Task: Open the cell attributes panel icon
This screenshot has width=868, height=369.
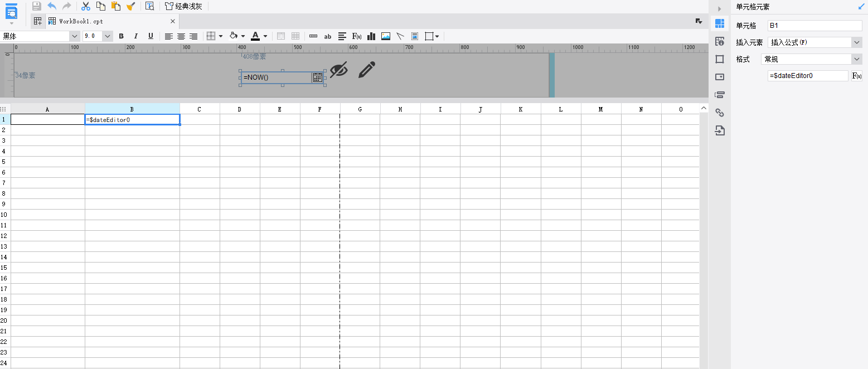Action: (720, 41)
